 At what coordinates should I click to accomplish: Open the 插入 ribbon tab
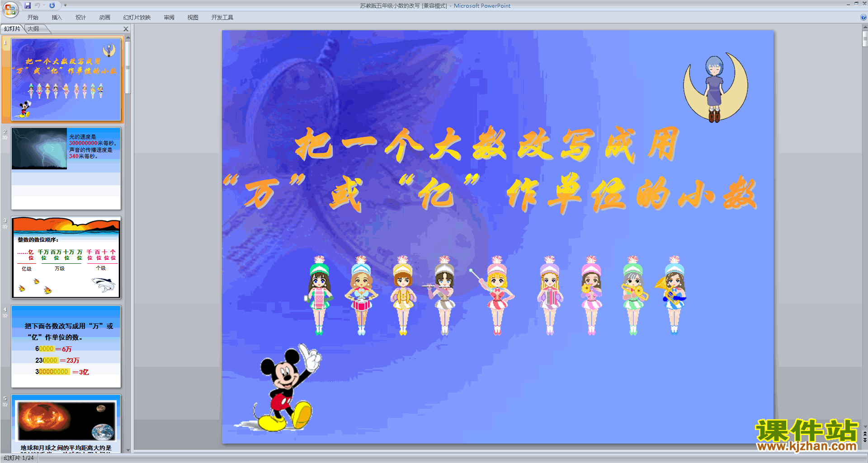(x=57, y=18)
